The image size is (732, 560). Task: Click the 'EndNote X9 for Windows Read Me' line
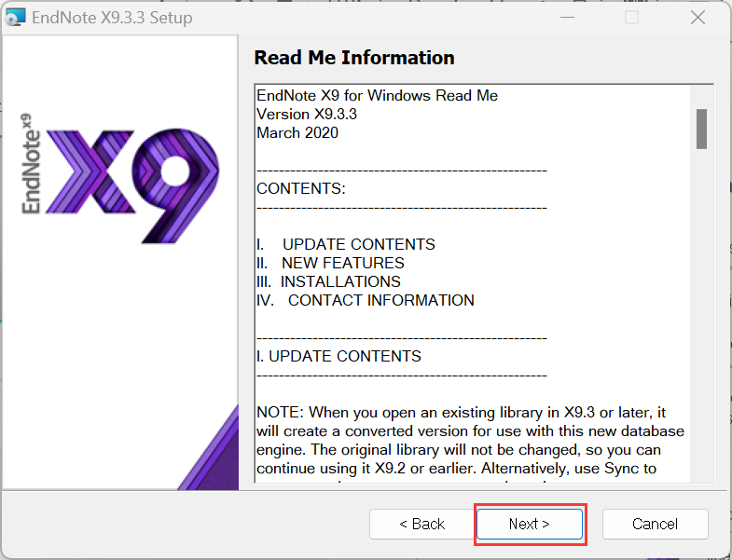tap(378, 95)
